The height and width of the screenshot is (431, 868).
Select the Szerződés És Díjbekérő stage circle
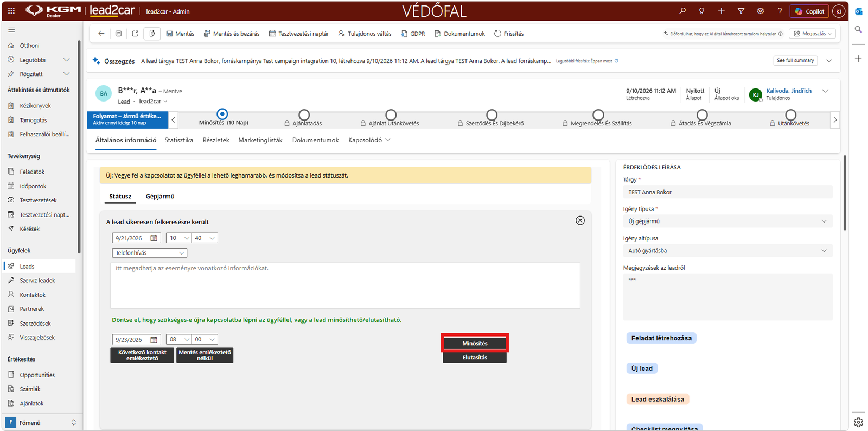click(492, 115)
